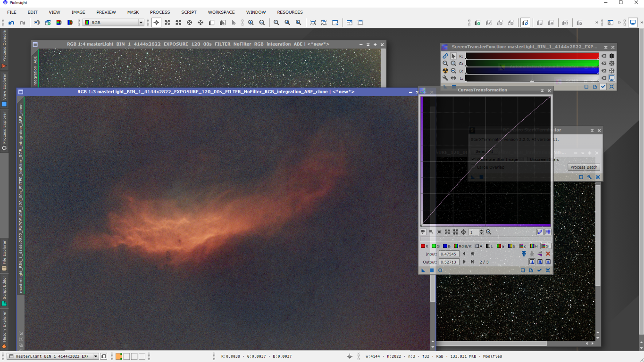The image size is (644, 362).
Task: Click the L luminance midtones slider bar
Action: tap(532, 78)
